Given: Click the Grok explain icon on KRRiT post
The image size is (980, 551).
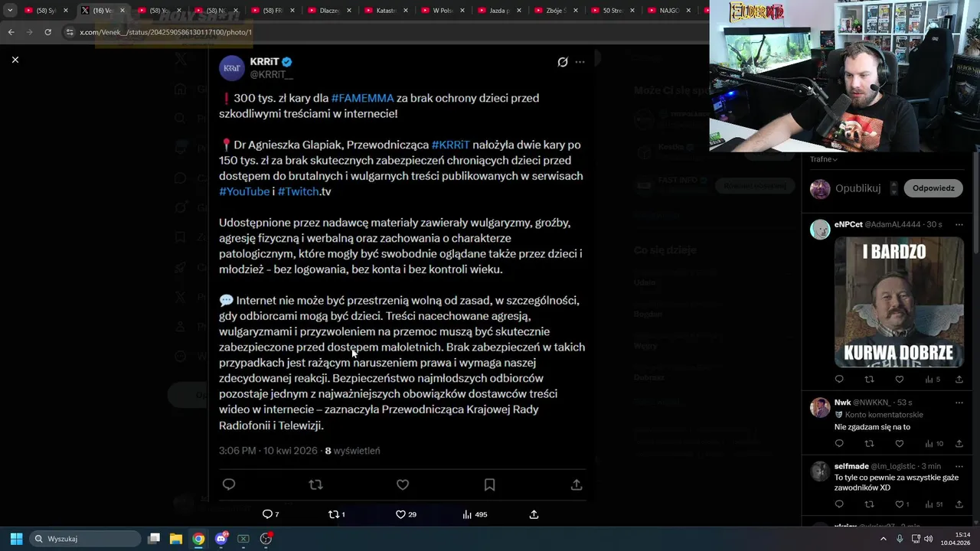Looking at the screenshot, I should coord(563,62).
